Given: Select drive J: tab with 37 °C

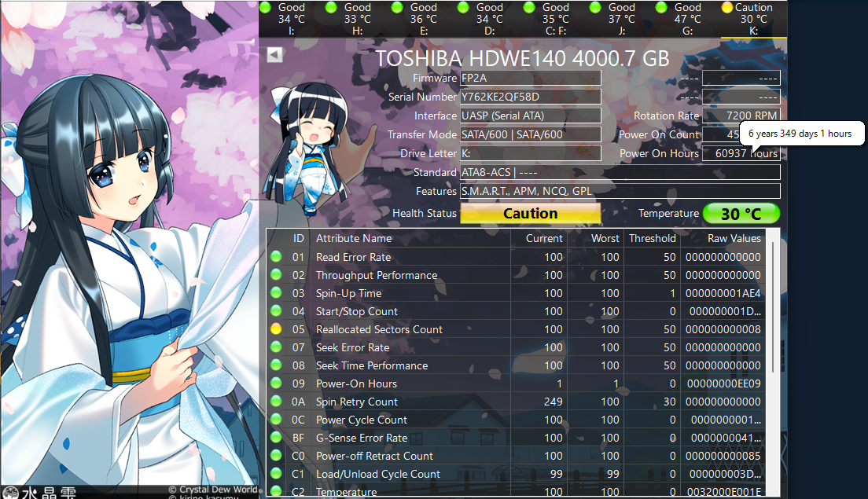Looking at the screenshot, I should pos(621,19).
